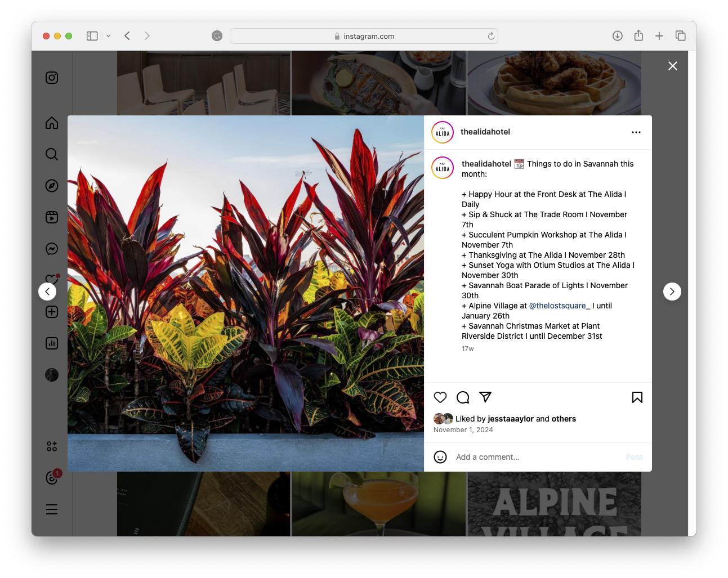Open thealidahotel username in caption
Viewport: 728px width, 578px height.
[486, 164]
